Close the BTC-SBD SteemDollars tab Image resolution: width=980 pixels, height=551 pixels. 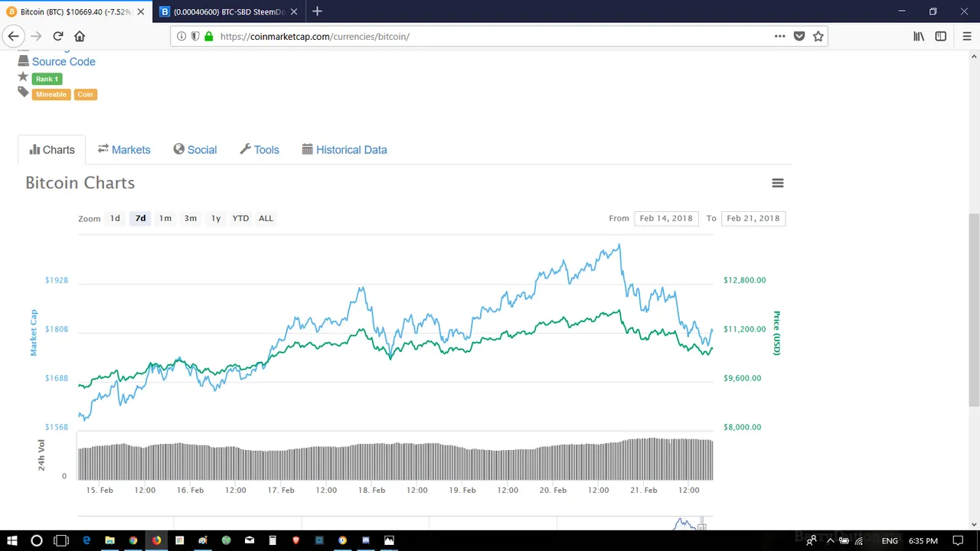pos(293,11)
